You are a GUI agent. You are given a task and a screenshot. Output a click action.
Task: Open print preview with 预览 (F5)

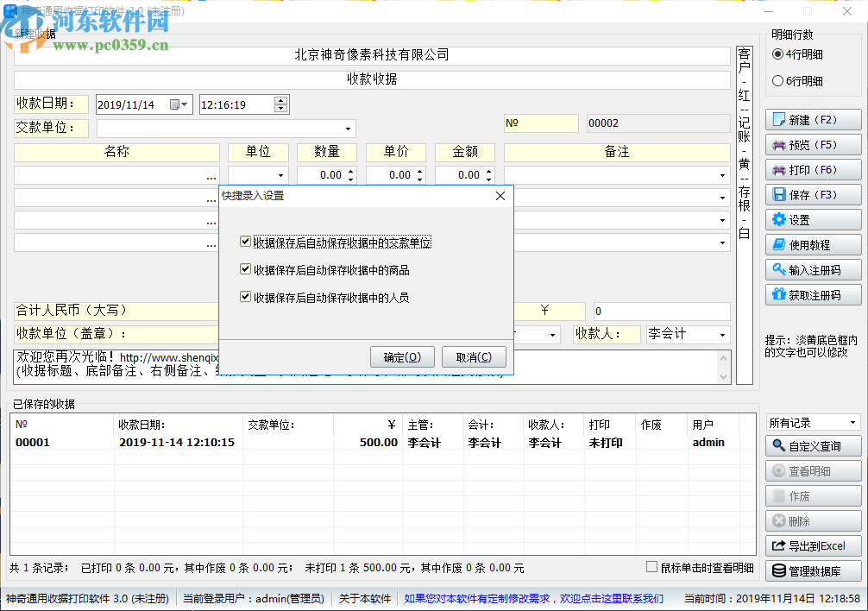point(814,144)
